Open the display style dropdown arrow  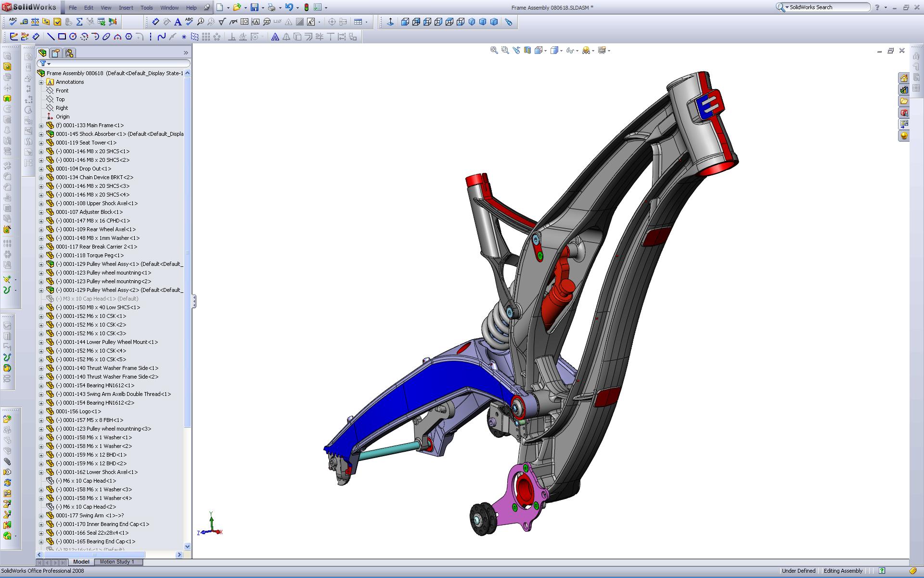[x=562, y=51]
